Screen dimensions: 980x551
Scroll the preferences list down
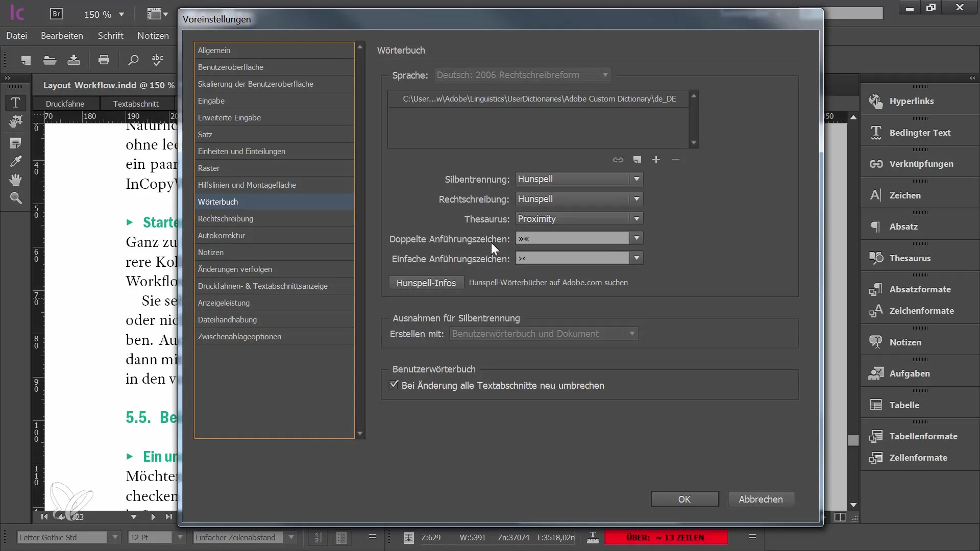point(360,433)
